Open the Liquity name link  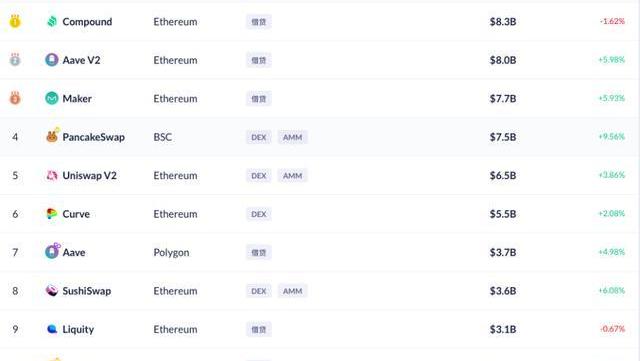(x=78, y=329)
